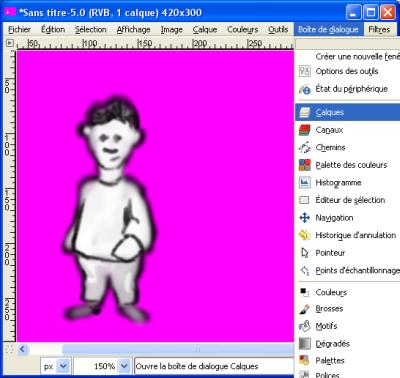Click the Palette des couleurs icon
Image resolution: width=400 pixels, height=378 pixels.
(x=304, y=165)
